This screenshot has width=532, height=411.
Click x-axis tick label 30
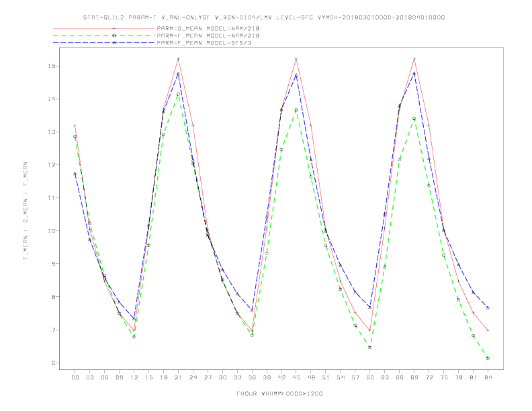tap(222, 377)
